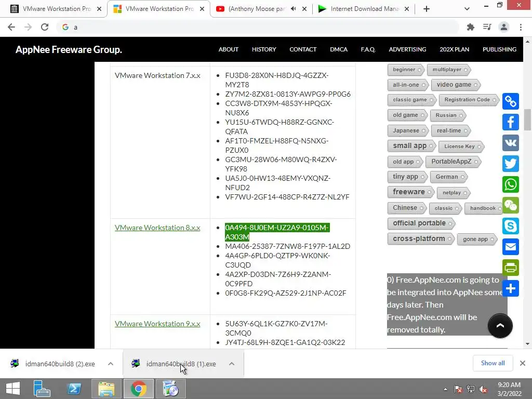This screenshot has height=399, width=532.
Task: Click the print page icon
Action: 510,268
